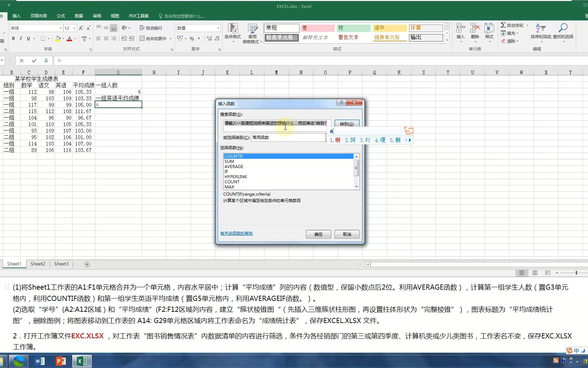Click 有关该函数的帮助 help link
588x368 pixels.
click(236, 233)
